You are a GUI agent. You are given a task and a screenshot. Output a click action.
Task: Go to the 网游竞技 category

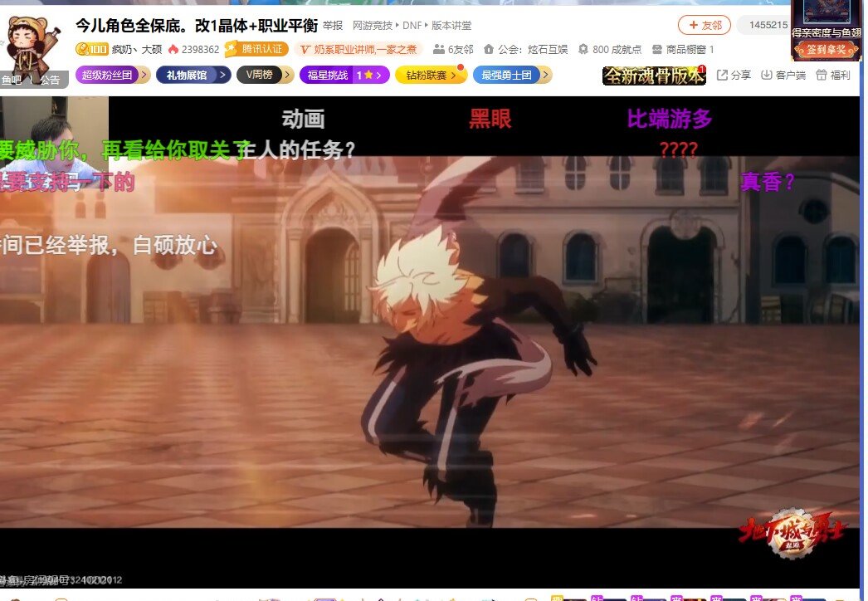[373, 26]
